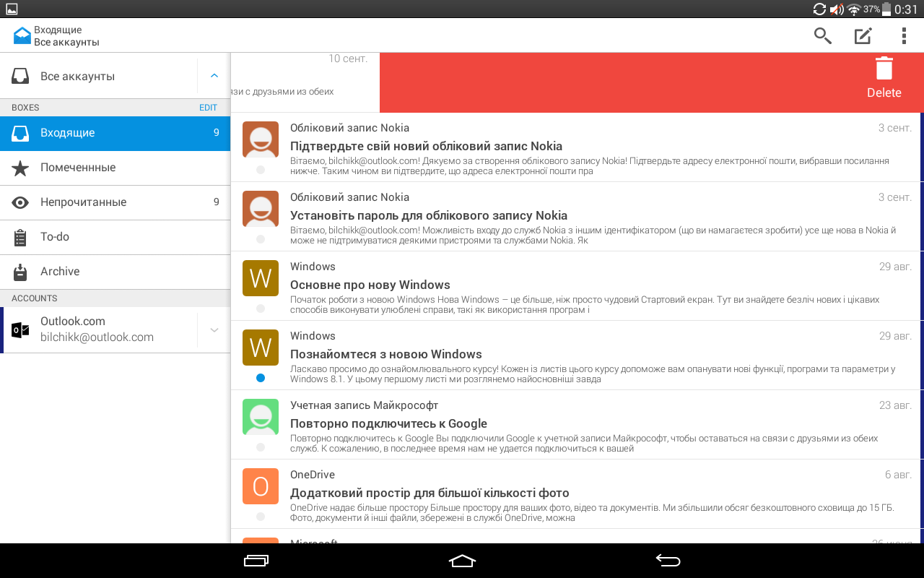Tap the Delete trash can icon
Image resolution: width=924 pixels, height=578 pixels.
[x=884, y=68]
